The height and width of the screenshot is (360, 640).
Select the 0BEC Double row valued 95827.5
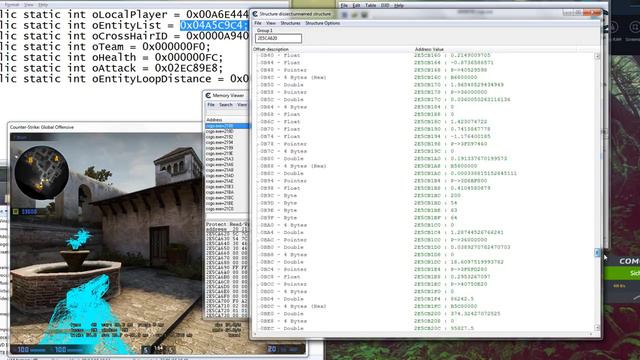pos(424,328)
